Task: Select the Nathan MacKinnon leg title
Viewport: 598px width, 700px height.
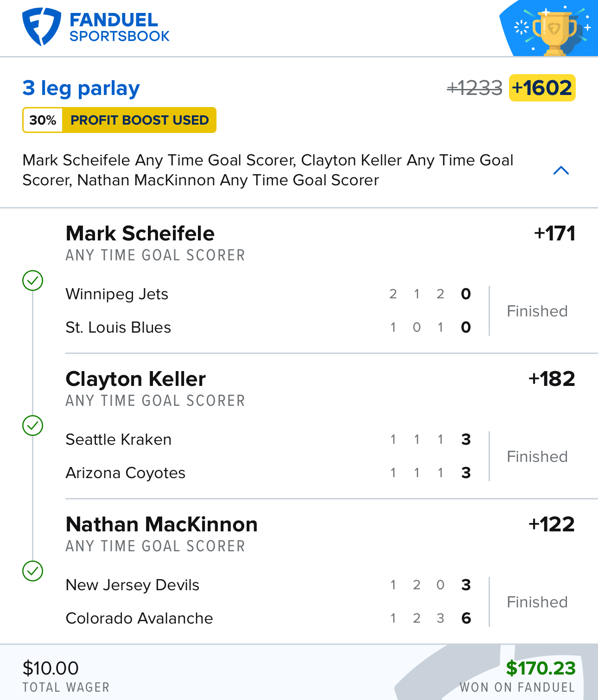Action: tap(161, 524)
